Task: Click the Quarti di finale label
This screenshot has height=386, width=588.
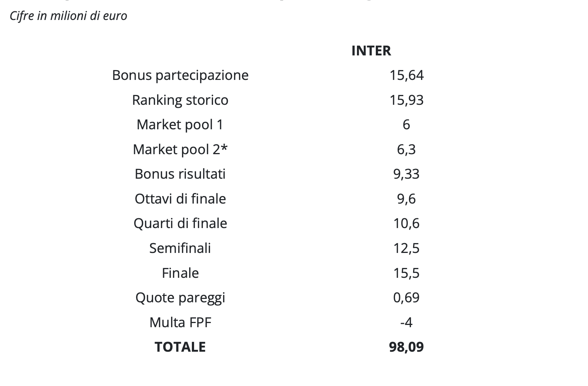Action: coord(180,224)
